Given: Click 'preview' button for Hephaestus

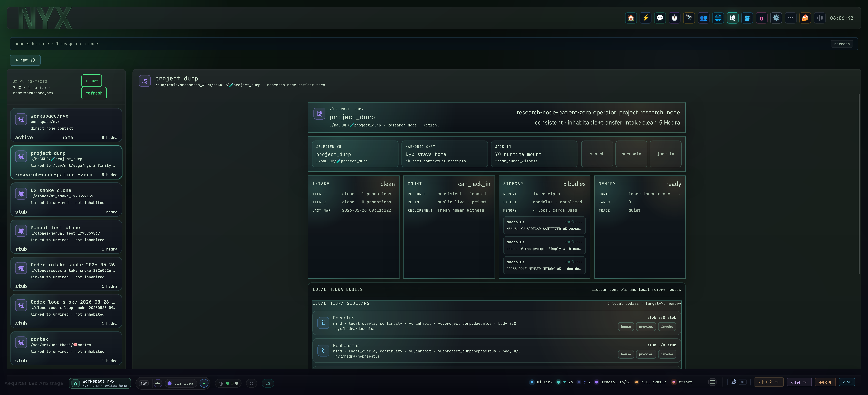Looking at the screenshot, I should click(x=646, y=354).
